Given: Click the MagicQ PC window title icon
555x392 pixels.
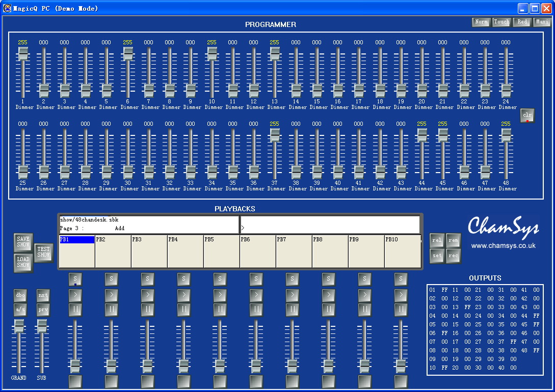Looking at the screenshot, I should (7, 8).
